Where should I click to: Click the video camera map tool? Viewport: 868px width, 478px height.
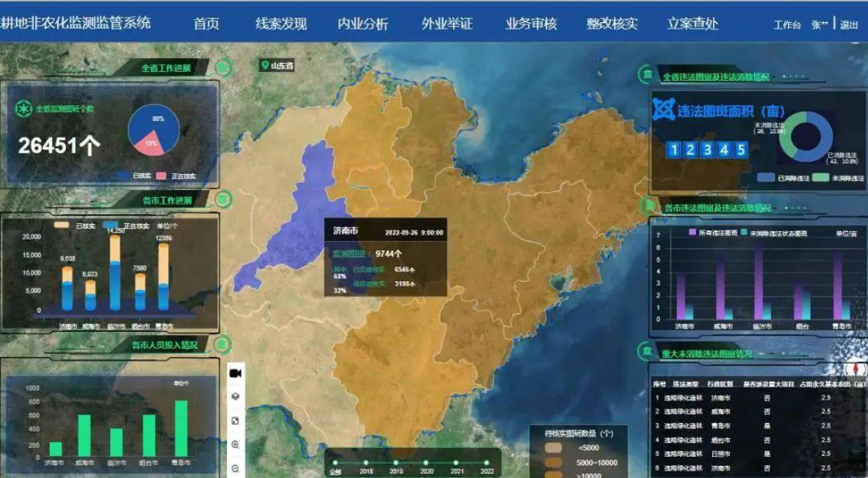pyautogui.click(x=235, y=374)
